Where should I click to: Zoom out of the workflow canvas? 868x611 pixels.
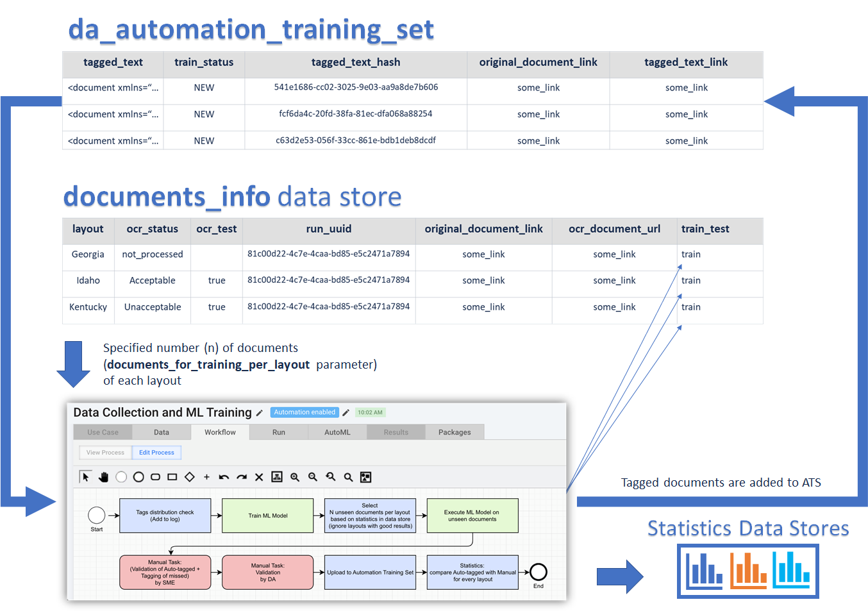(313, 477)
